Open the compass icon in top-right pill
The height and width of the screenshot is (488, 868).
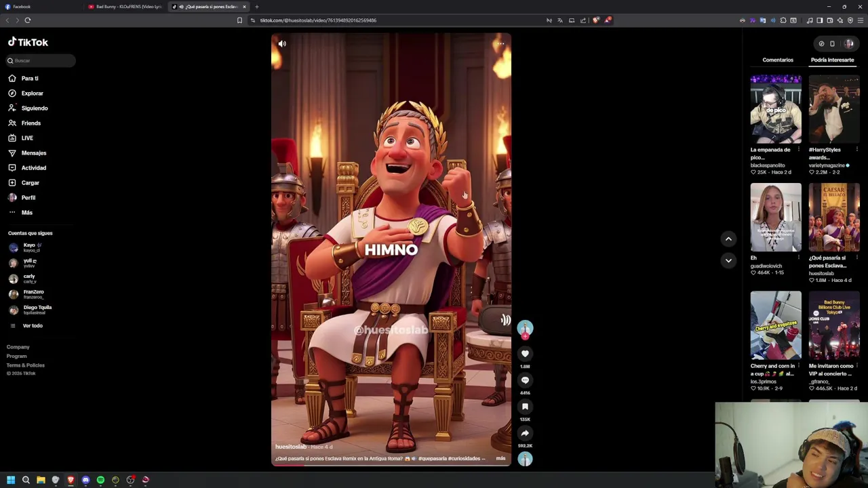[x=821, y=44]
